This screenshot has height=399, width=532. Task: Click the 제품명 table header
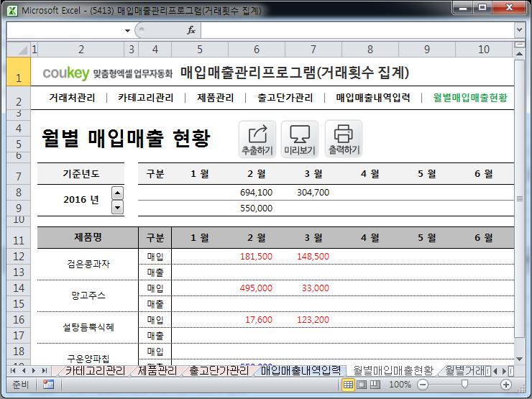tap(88, 237)
